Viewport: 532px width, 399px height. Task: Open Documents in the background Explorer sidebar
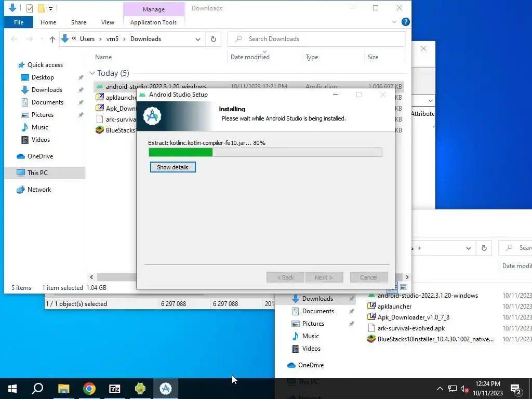pos(318,311)
